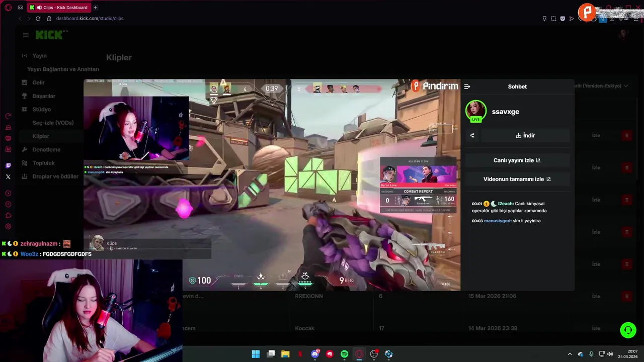
Task: Open the green support headset button
Action: [x=628, y=330]
